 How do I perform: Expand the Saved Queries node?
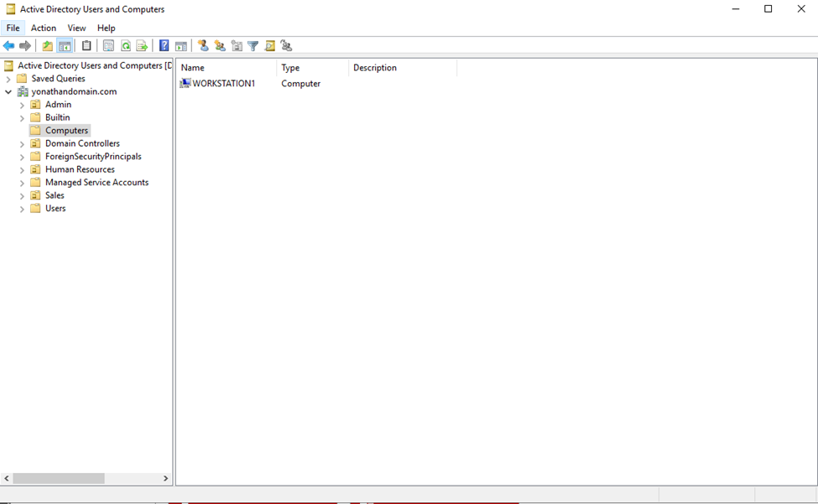point(8,79)
